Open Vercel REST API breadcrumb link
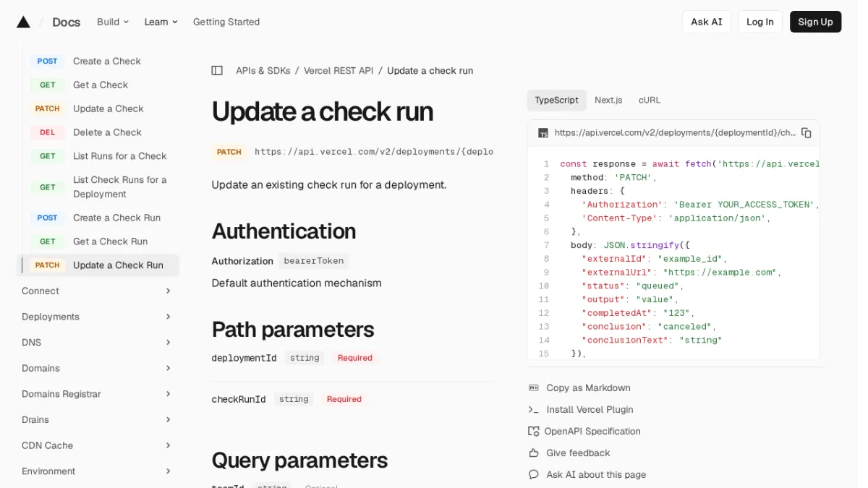The width and height of the screenshot is (868, 488). point(339,71)
